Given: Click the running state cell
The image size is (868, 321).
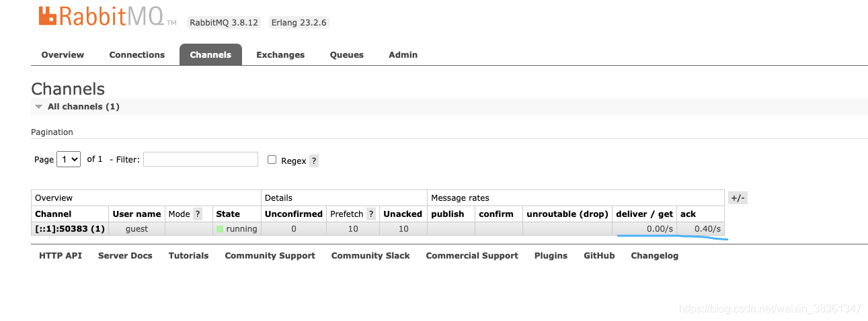Looking at the screenshot, I should click(237, 229).
